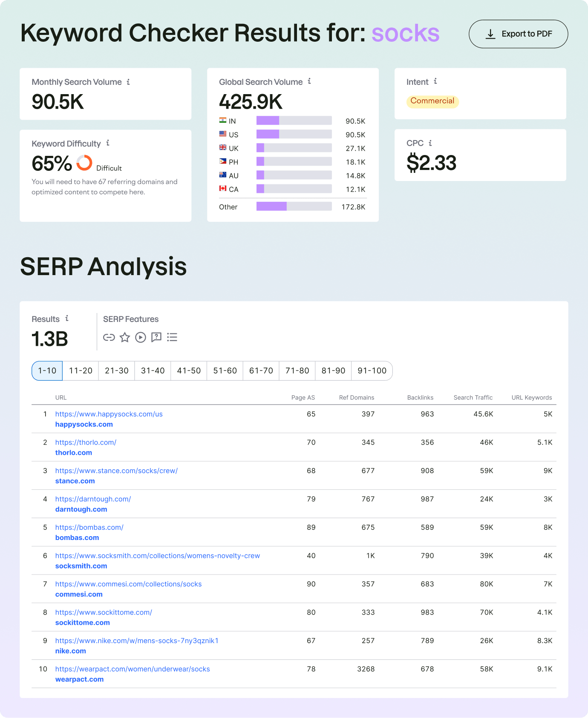
Task: Click the US flag icon
Action: 223,134
